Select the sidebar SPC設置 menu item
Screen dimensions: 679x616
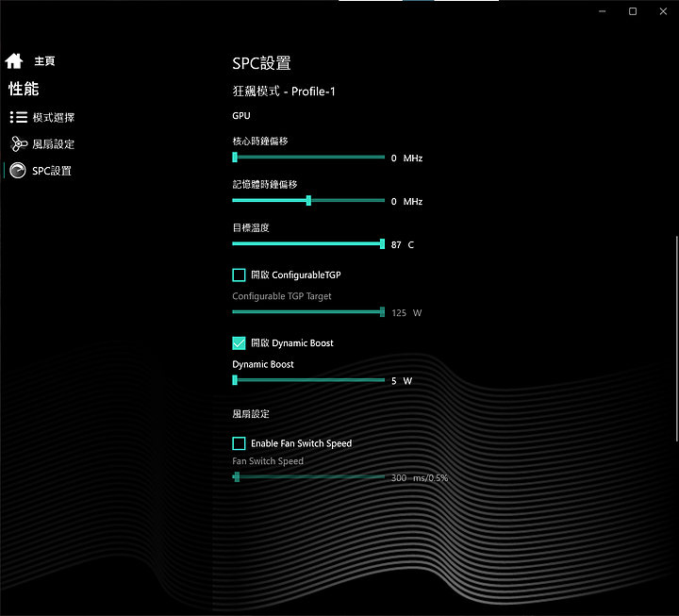[x=52, y=171]
